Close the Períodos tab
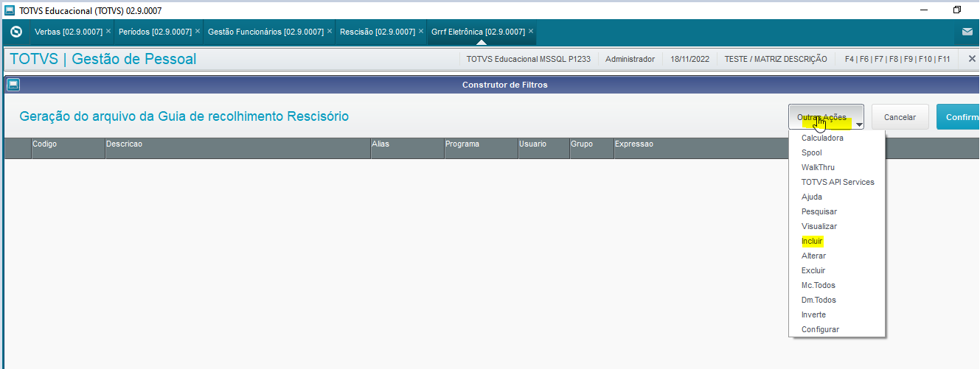 point(198,32)
